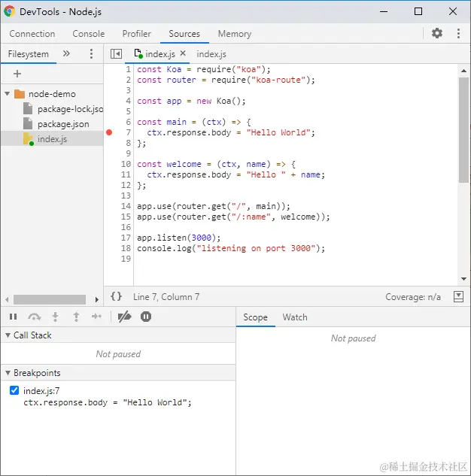
Task: Click the app.listen(3000) code line
Action: coord(178,238)
